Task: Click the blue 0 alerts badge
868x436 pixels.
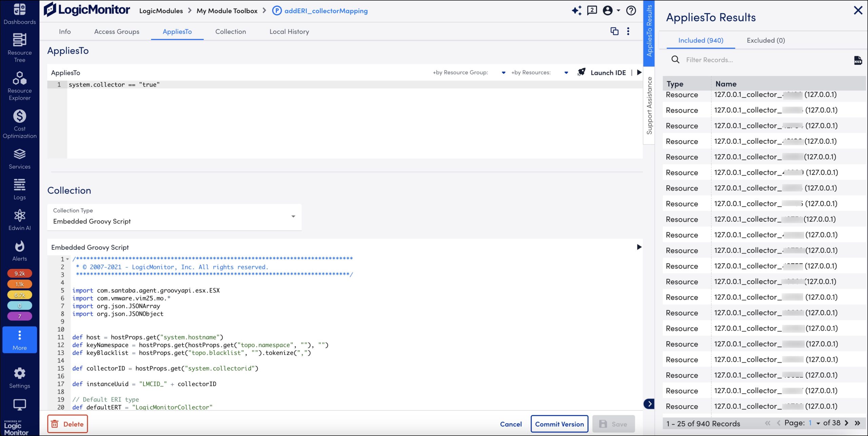Action: (x=20, y=305)
